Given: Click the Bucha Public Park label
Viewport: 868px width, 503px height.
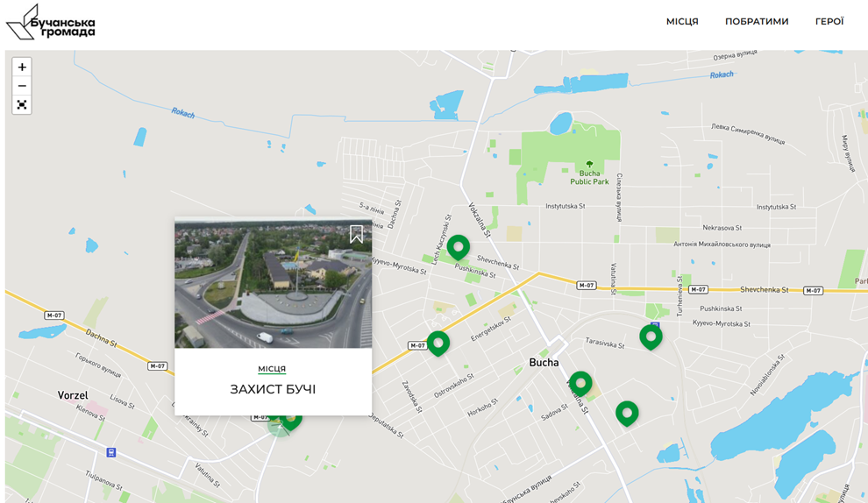Looking at the screenshot, I should tap(589, 178).
